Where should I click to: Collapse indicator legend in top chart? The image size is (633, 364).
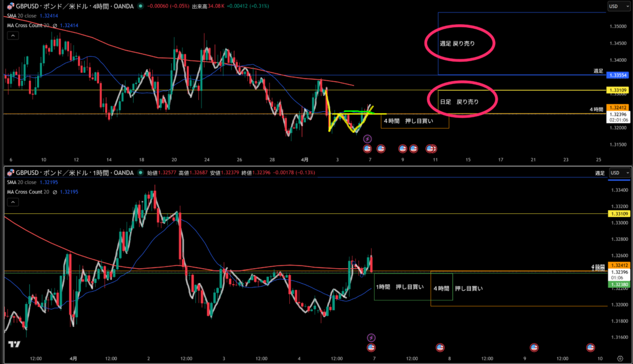click(x=12, y=35)
